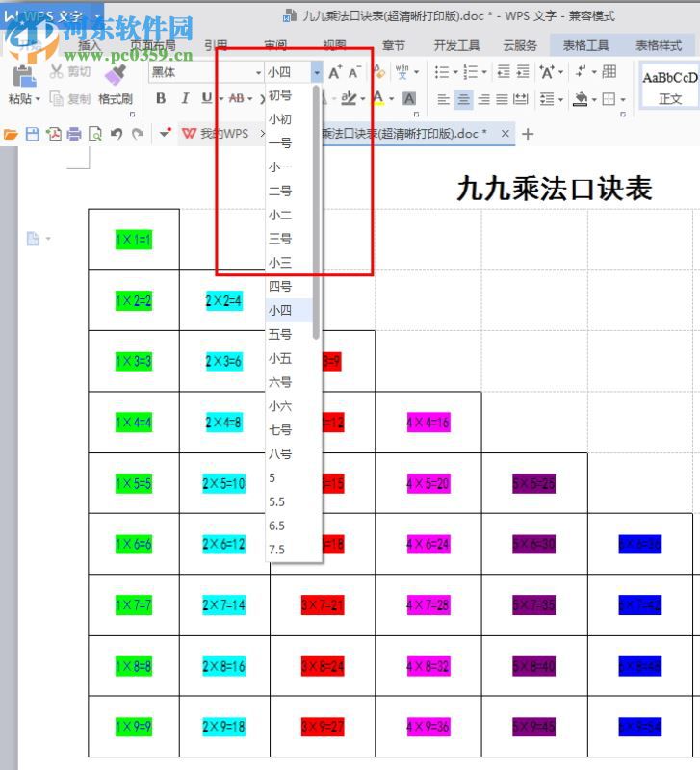Close the .doc document tab
Screen dimensions: 700x770
pyautogui.click(x=505, y=133)
